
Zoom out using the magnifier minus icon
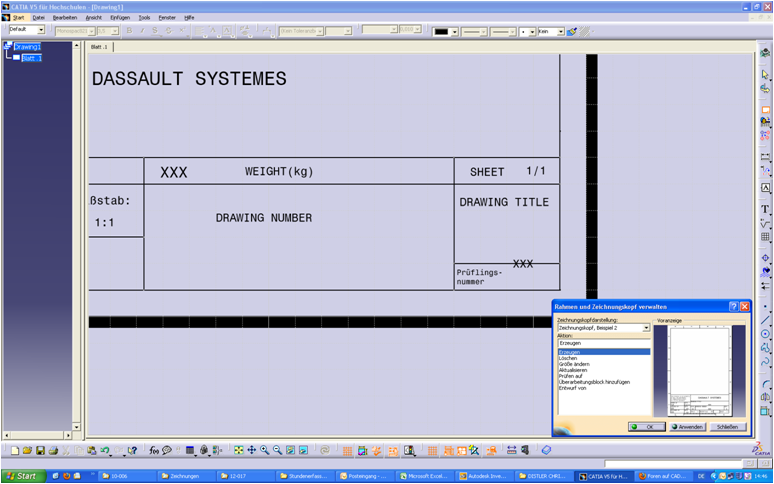pyautogui.click(x=277, y=450)
